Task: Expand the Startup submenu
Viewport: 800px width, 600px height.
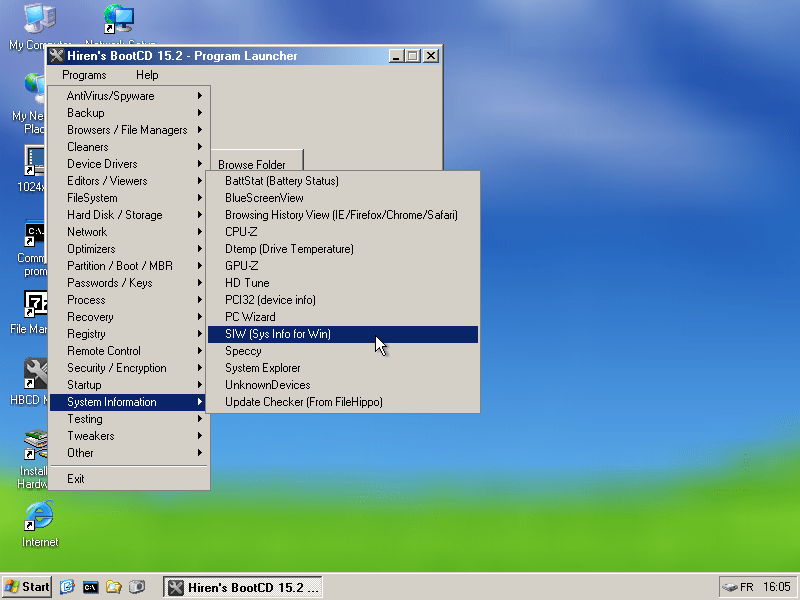Action: (129, 385)
